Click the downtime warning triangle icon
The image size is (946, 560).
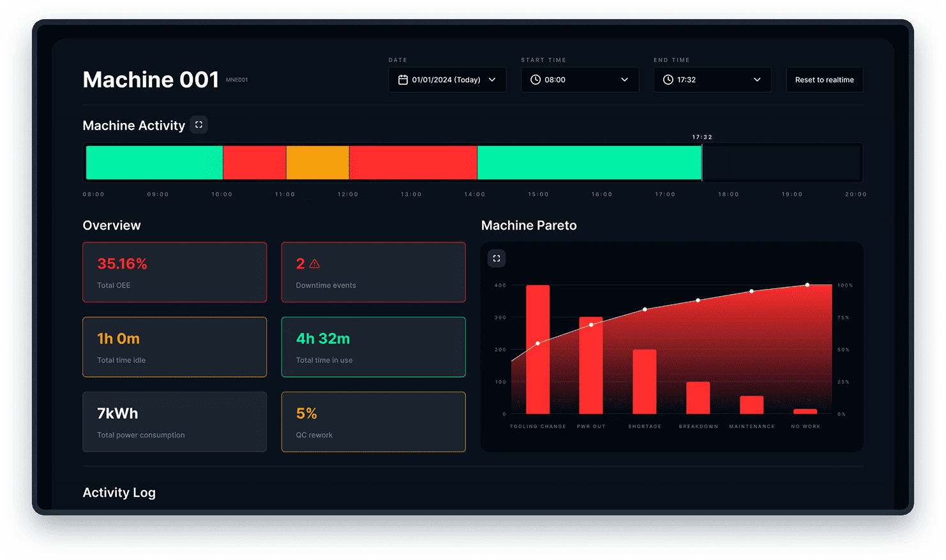tap(315, 263)
